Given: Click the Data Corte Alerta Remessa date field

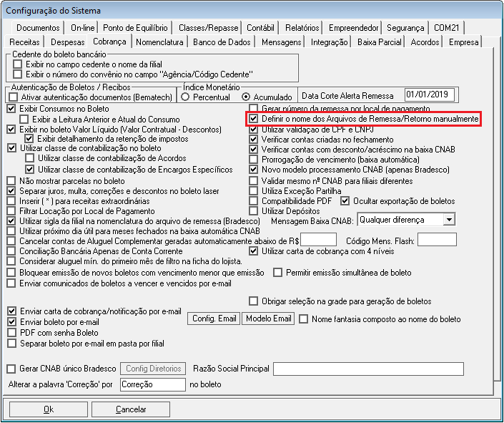Looking at the screenshot, I should (x=430, y=94).
